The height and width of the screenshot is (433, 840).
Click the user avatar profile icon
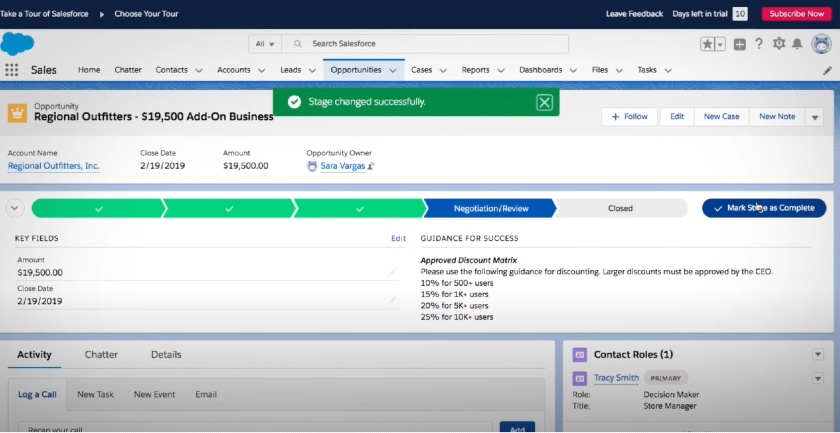(821, 44)
